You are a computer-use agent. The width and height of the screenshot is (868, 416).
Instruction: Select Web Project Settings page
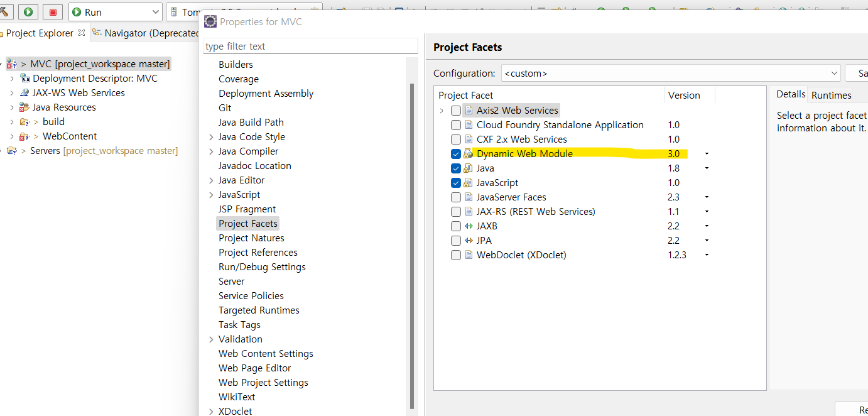[263, 383]
